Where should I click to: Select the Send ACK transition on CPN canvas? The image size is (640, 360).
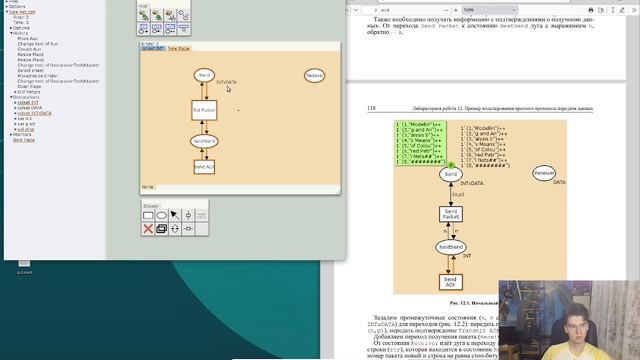(204, 167)
